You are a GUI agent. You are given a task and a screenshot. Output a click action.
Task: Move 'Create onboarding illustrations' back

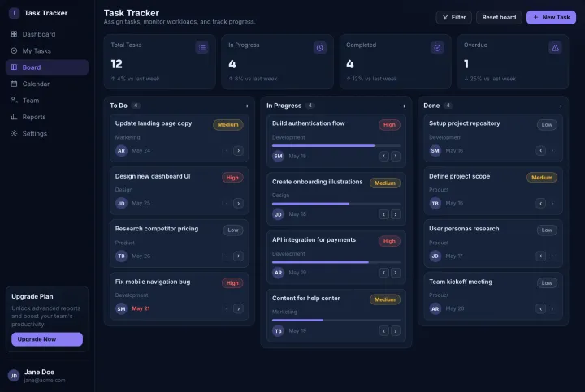383,214
